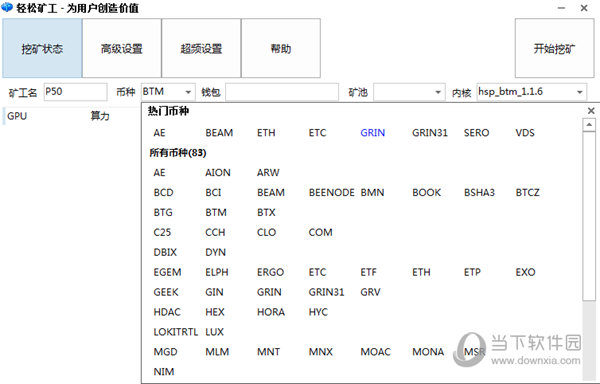Close the coin list popup
Viewport: 600px width, 384px height.
tap(591, 111)
